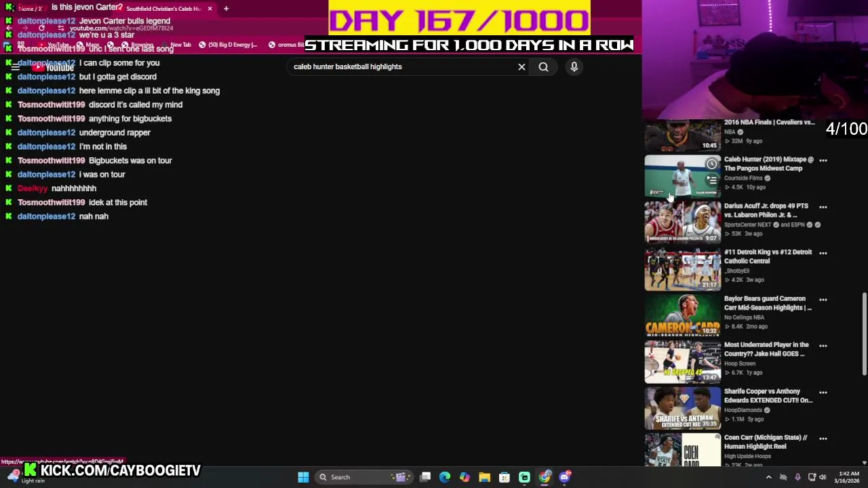868x488 pixels.
Task: Click Watch later clock on Caleb Hunter thumbnail
Action: 711,164
